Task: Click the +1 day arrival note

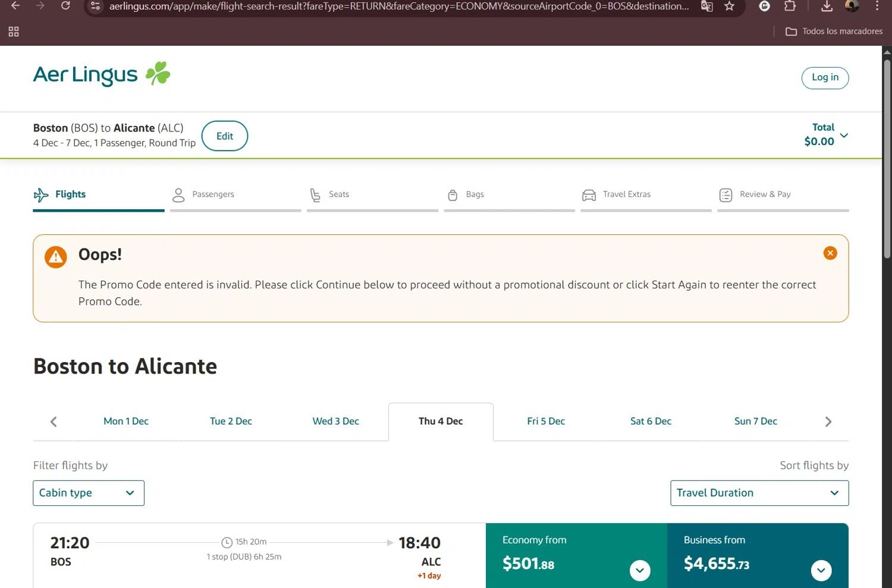Action: pyautogui.click(x=429, y=576)
